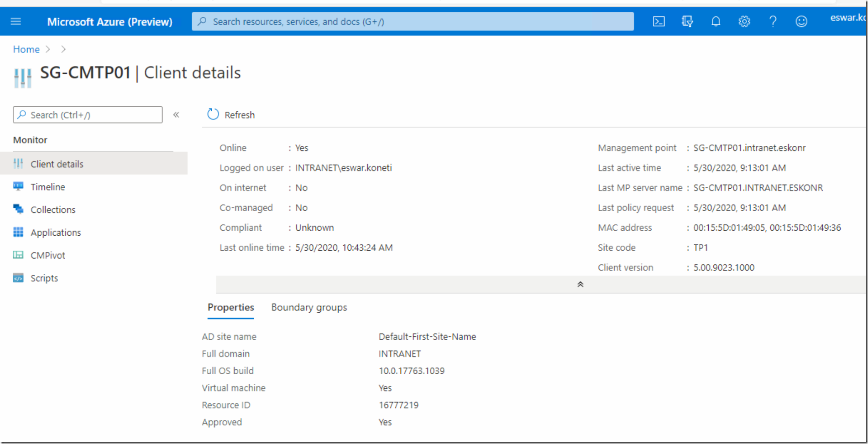Click the Collections sidebar icon

pos(18,209)
